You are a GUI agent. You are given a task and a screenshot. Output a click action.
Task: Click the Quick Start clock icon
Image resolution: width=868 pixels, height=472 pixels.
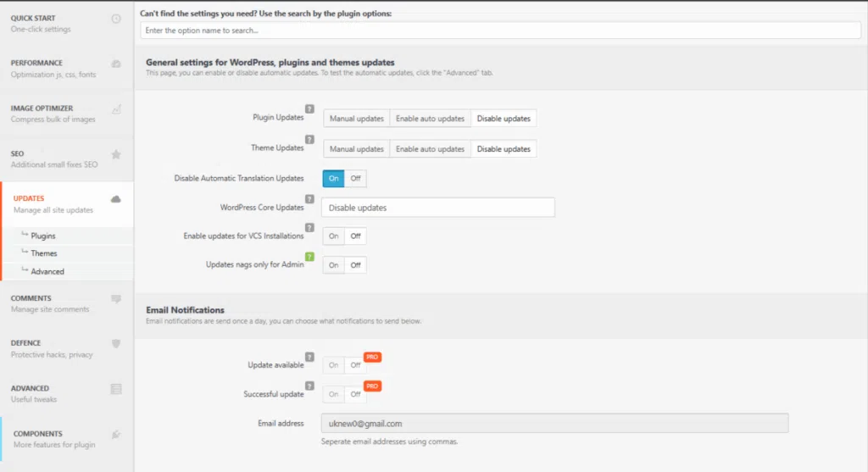[x=116, y=19]
